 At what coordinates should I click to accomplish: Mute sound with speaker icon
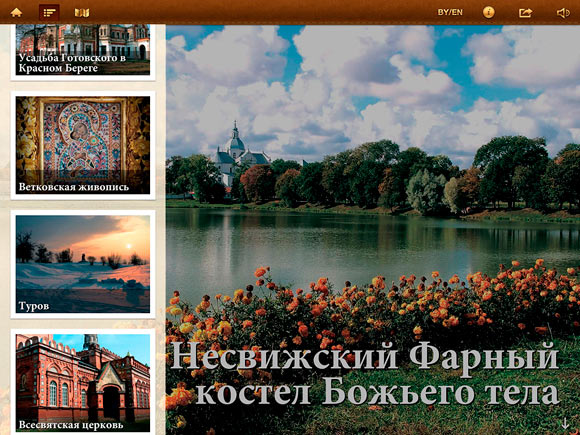click(563, 13)
